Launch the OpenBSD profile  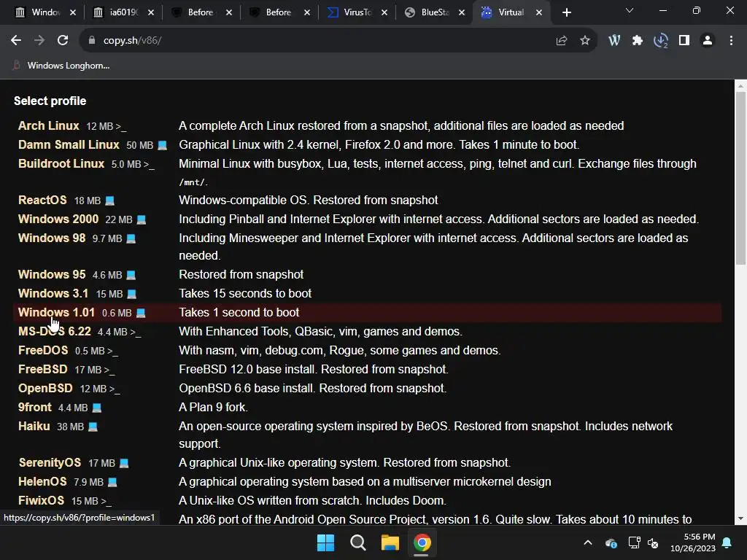click(x=45, y=389)
